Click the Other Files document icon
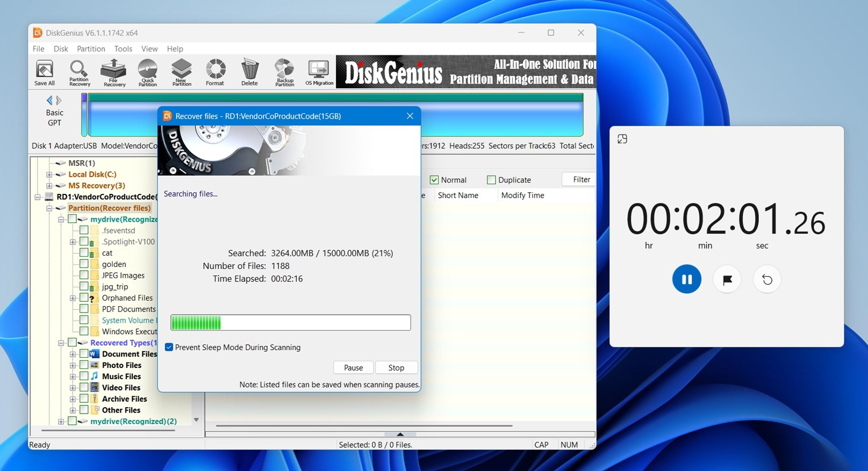The height and width of the screenshot is (471, 868). pyautogui.click(x=95, y=410)
